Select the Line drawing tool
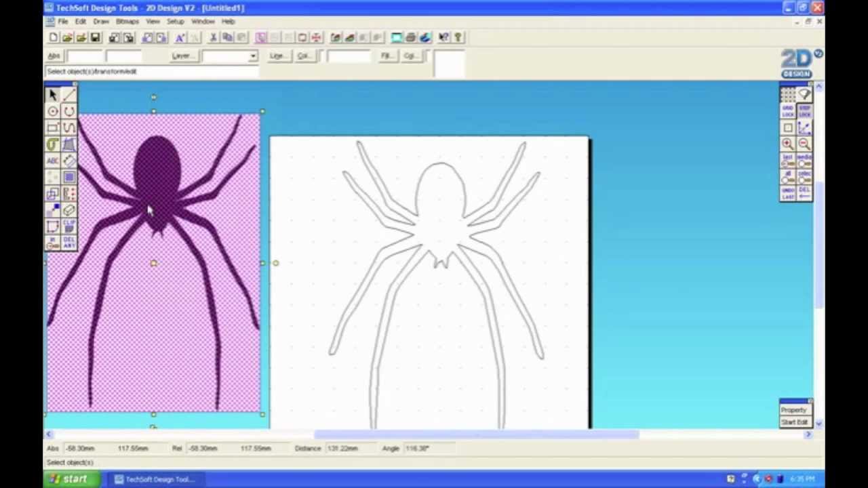Image resolution: width=868 pixels, height=488 pixels. coord(69,95)
